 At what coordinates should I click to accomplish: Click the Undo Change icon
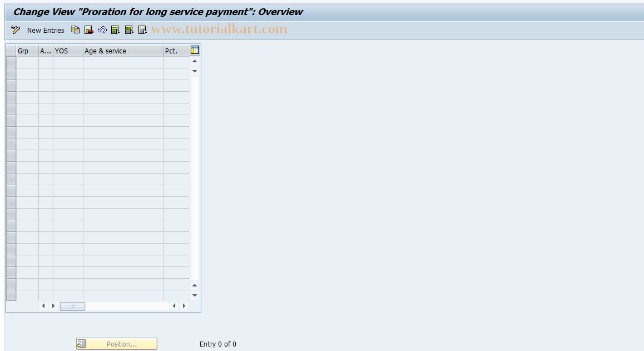(x=102, y=29)
